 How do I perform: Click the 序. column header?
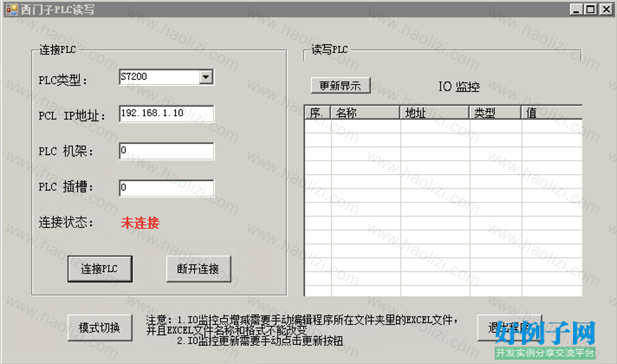tap(318, 113)
